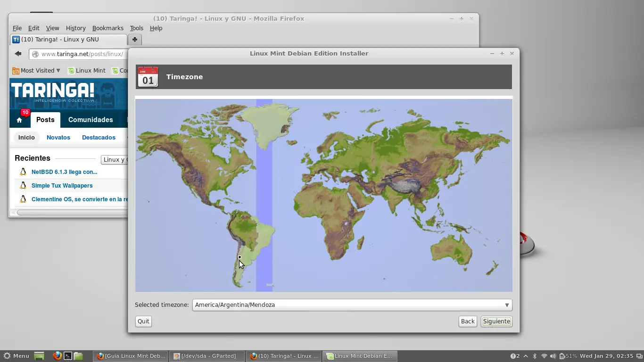The width and height of the screenshot is (644, 362).
Task: Open the Wi-Fi network tray icon
Action: [544, 356]
